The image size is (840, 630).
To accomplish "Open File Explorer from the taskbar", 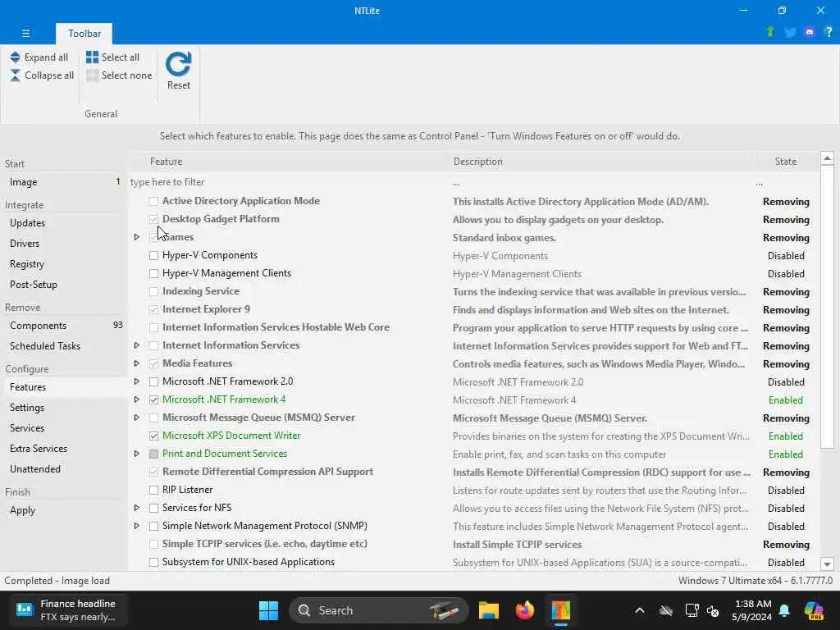I will (x=489, y=610).
